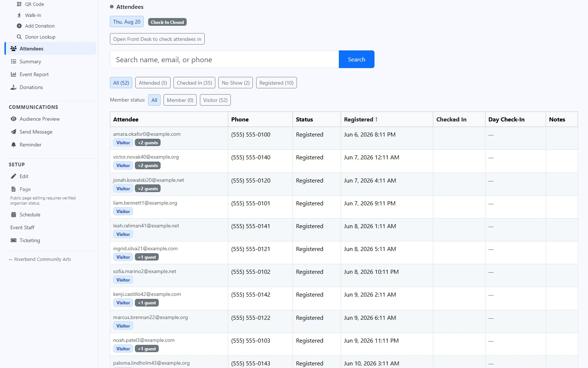The image size is (588, 368).
Task: Select the Thu, Aug 20 date button
Action: pos(127,22)
